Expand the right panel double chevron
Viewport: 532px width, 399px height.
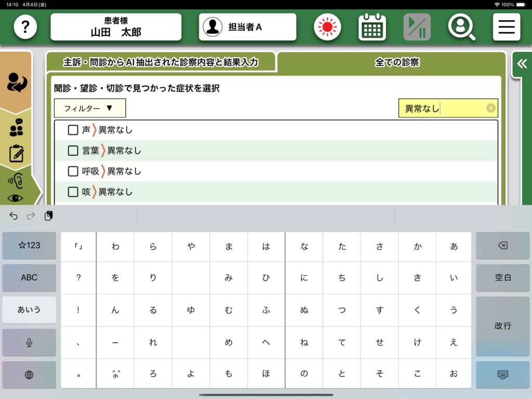click(x=521, y=63)
